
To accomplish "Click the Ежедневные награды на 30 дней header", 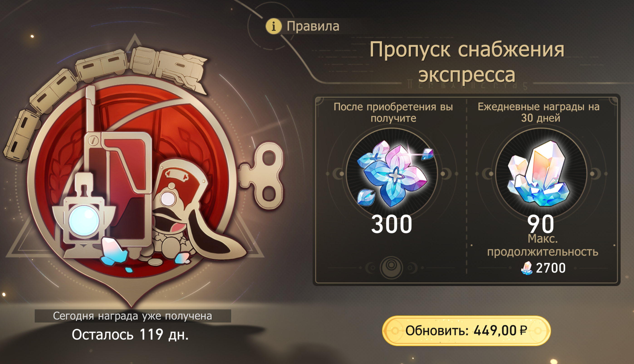I will click(x=539, y=112).
